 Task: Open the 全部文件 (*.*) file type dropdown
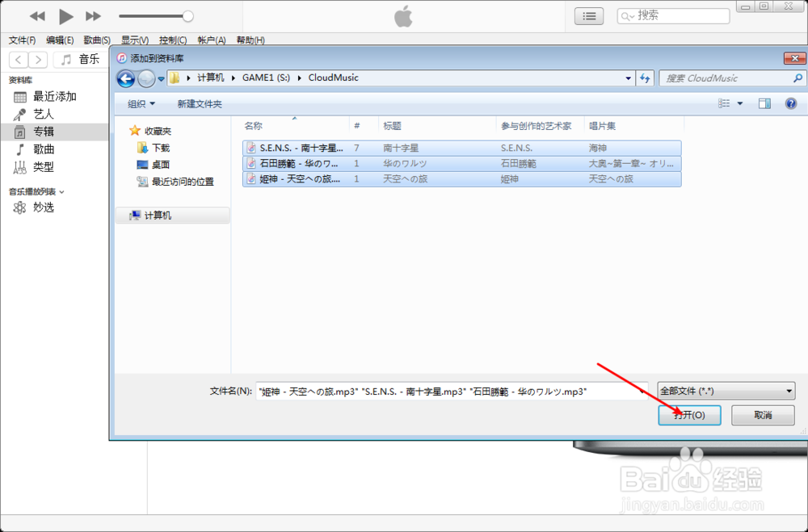pyautogui.click(x=726, y=392)
